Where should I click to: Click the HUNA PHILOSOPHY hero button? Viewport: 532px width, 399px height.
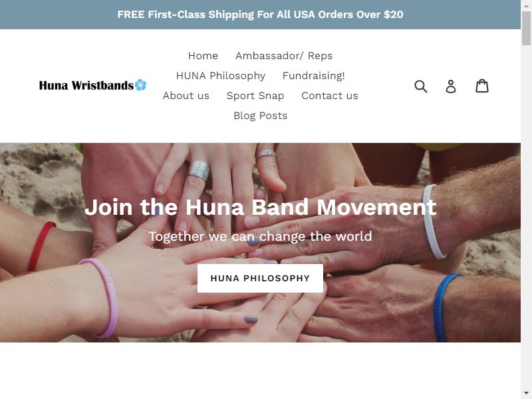click(260, 278)
